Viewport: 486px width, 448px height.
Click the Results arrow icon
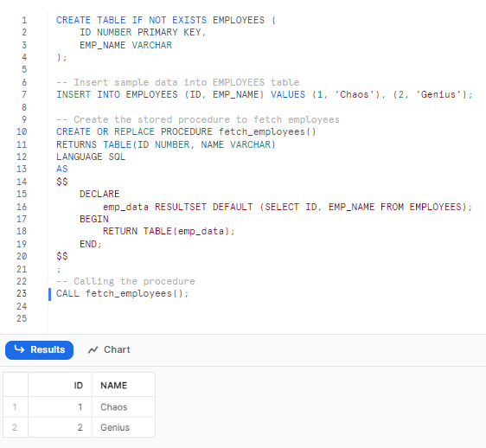point(19,349)
